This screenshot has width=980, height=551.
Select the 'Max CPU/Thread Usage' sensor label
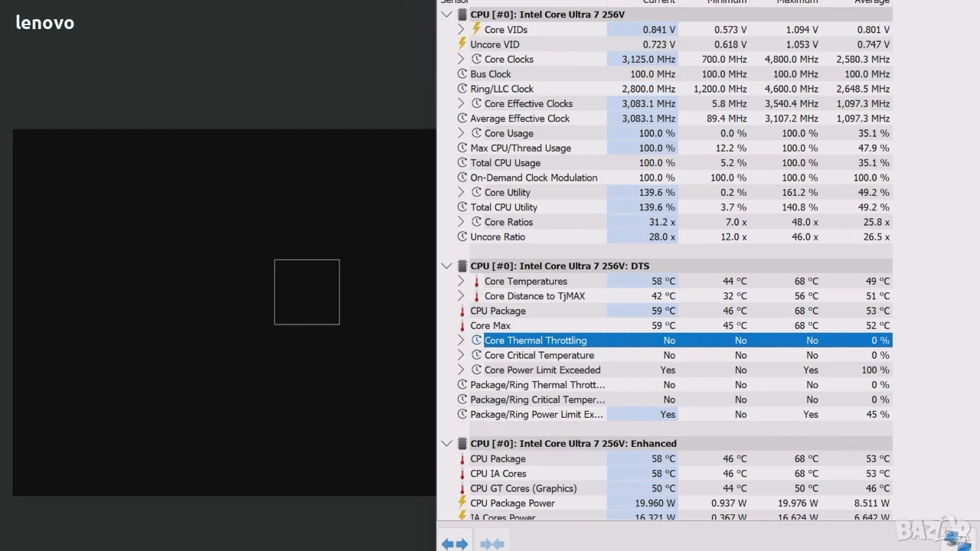521,148
